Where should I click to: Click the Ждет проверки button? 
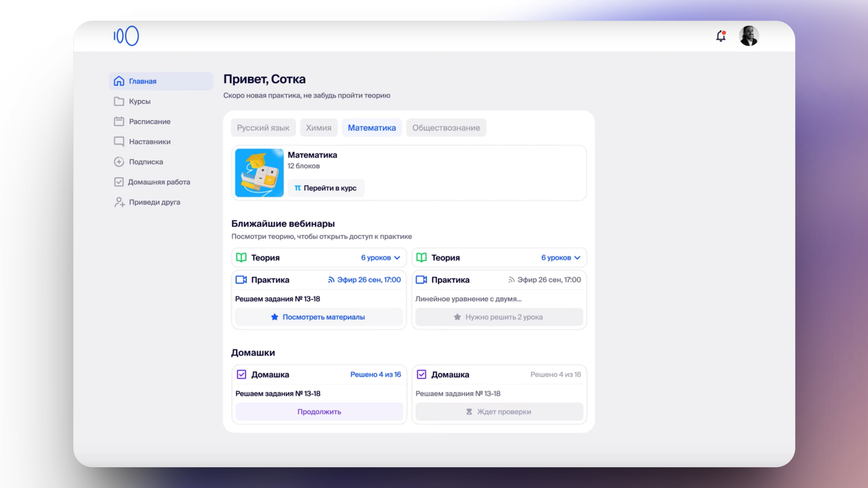[499, 412]
